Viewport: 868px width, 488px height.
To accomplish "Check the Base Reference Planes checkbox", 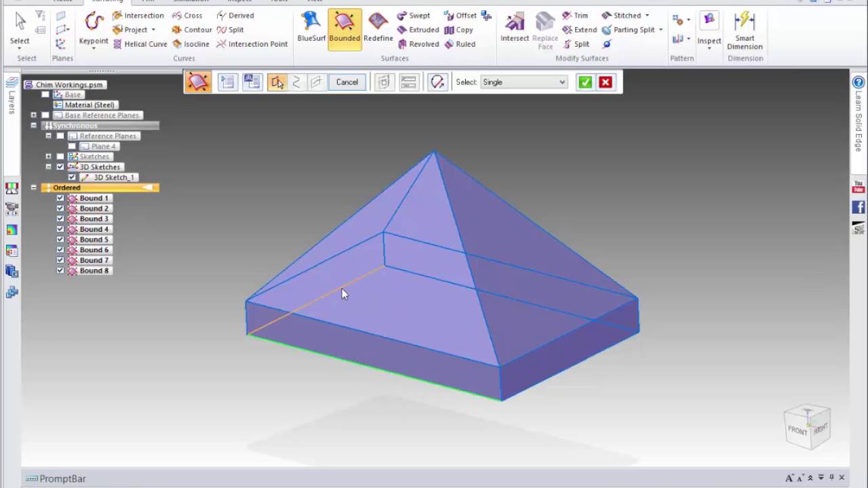I will (45, 115).
